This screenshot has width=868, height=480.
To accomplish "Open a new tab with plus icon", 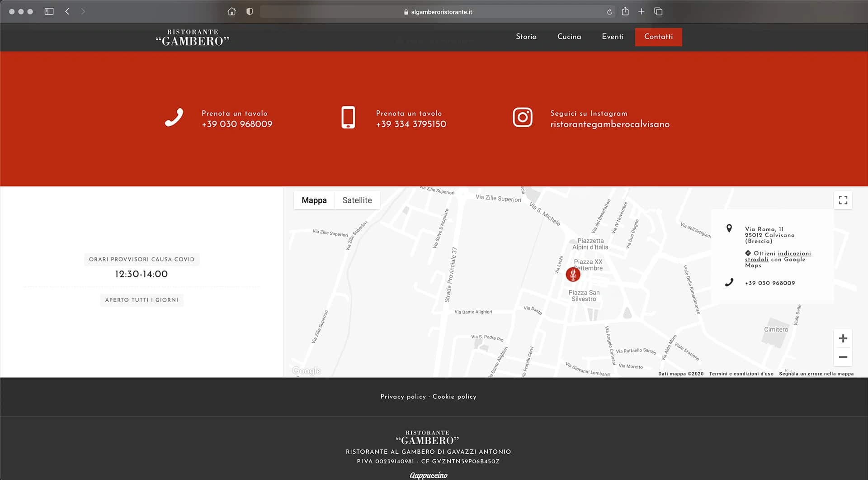I will [x=641, y=11].
